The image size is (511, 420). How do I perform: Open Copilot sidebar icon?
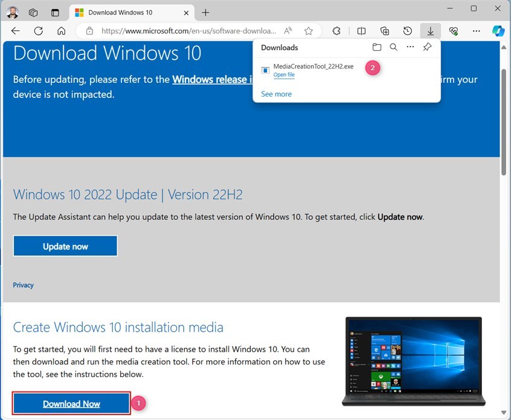498,31
